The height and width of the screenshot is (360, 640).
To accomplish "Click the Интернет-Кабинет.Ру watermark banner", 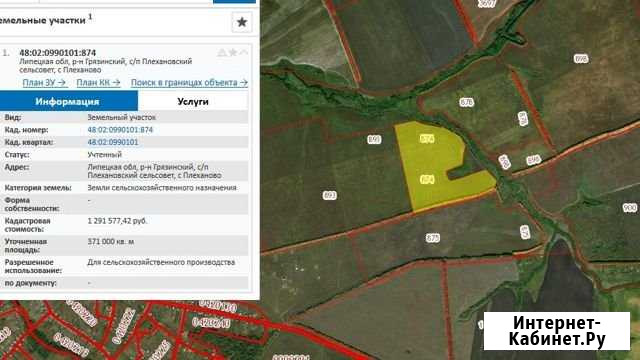I will [x=557, y=331].
